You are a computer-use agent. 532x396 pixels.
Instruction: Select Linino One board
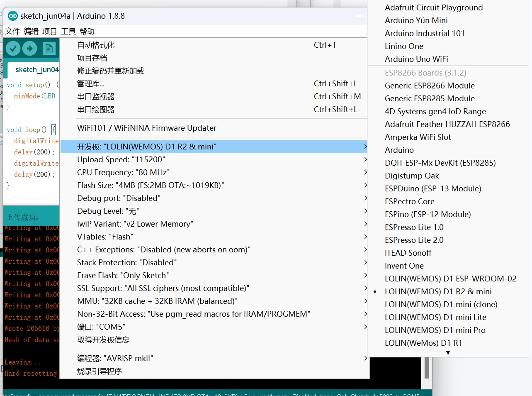(x=448, y=46)
